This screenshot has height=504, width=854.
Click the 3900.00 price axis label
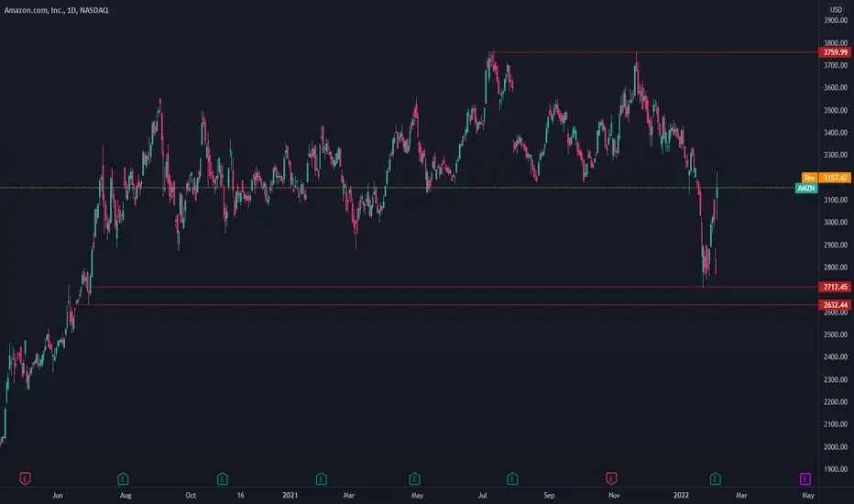tap(836, 20)
